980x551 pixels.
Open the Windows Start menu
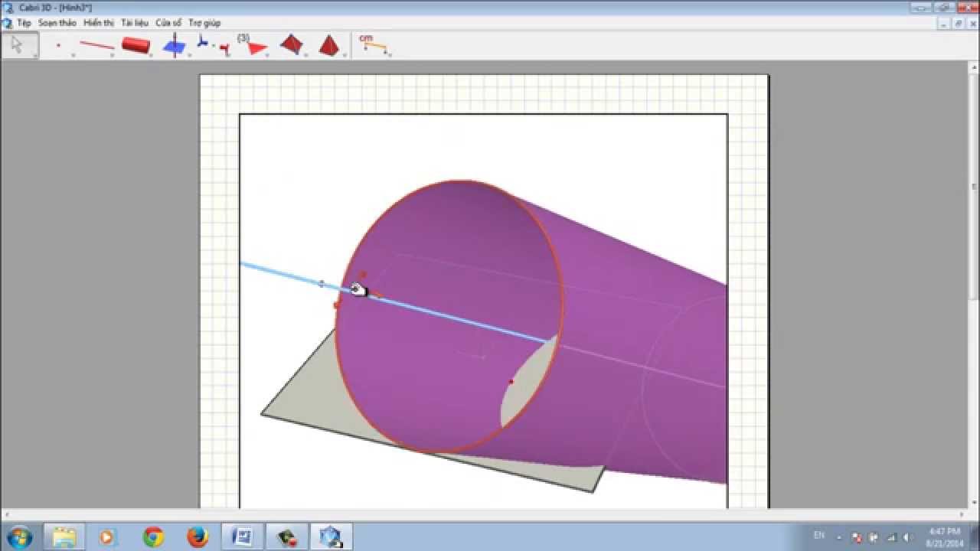click(x=18, y=536)
